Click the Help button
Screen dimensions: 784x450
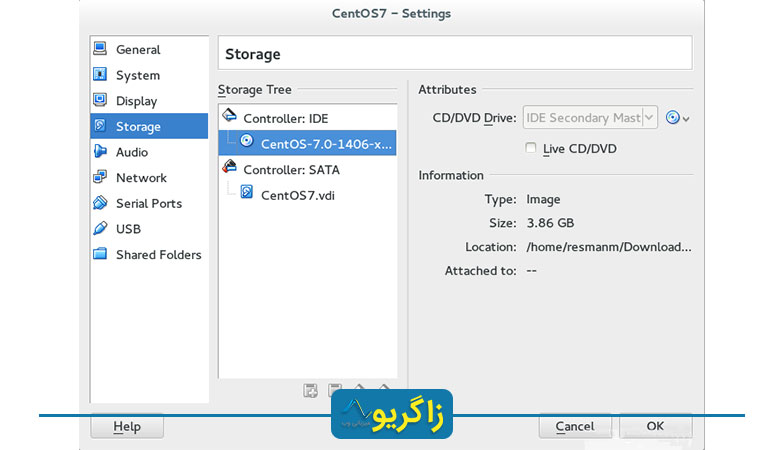point(127,426)
